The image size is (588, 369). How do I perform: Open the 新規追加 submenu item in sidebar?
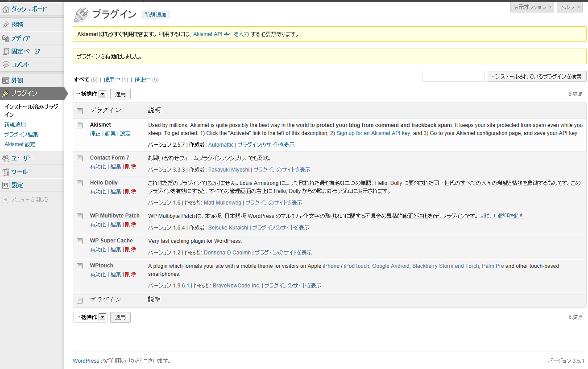[x=15, y=125]
